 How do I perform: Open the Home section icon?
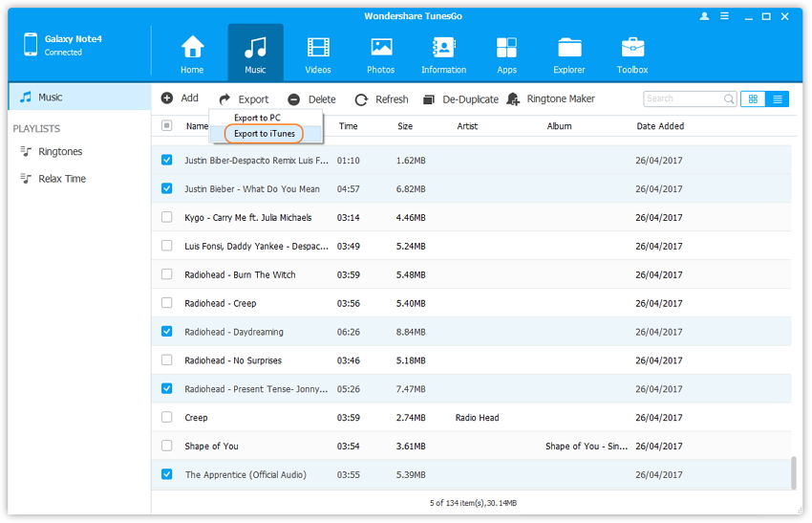point(192,48)
